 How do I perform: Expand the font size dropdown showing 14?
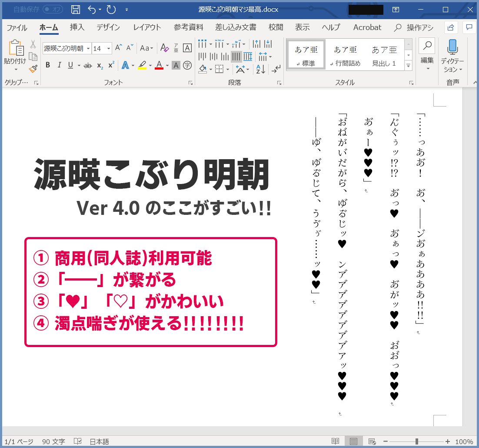(109, 48)
